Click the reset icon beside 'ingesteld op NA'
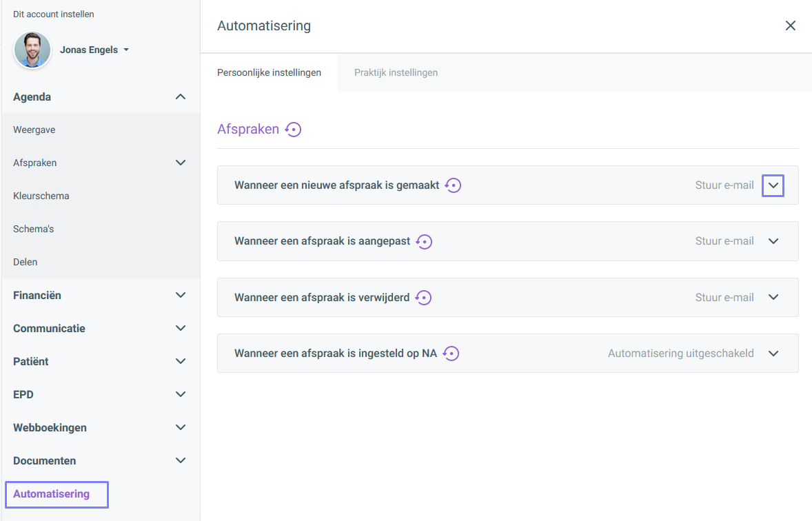The height and width of the screenshot is (521, 812). click(x=451, y=354)
